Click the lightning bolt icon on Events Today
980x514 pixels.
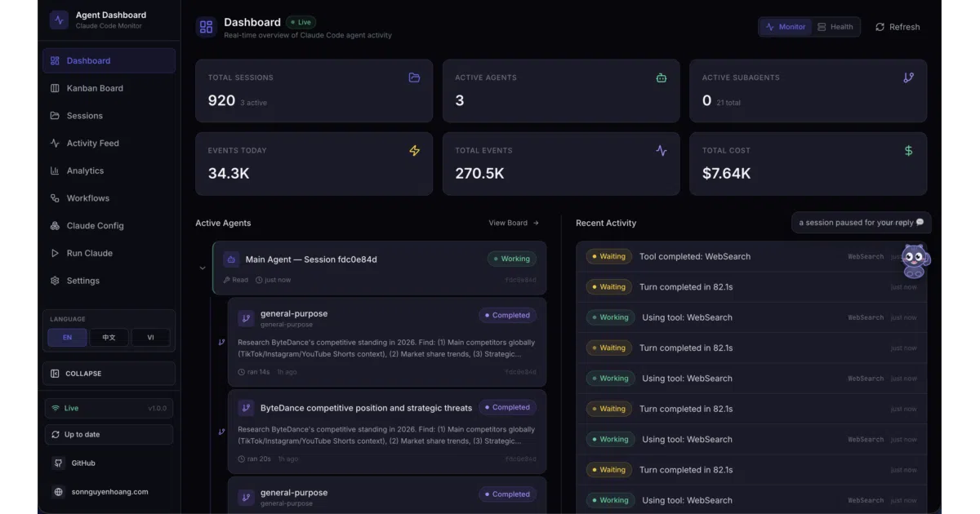point(414,150)
